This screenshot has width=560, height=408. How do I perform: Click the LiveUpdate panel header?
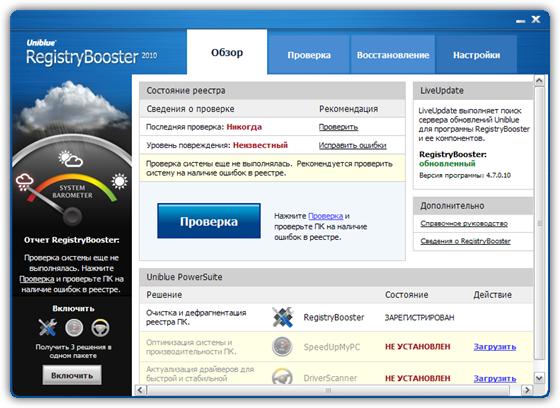[x=473, y=91]
